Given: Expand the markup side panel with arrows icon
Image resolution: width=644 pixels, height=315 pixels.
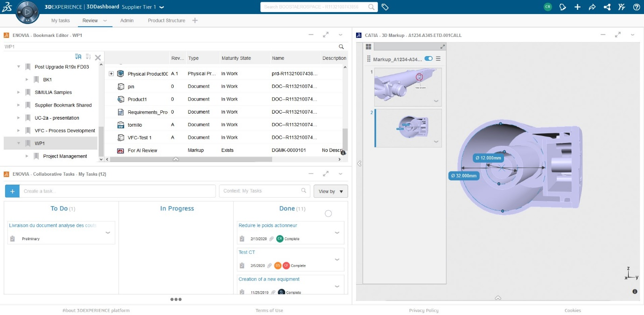Looking at the screenshot, I should tap(442, 47).
